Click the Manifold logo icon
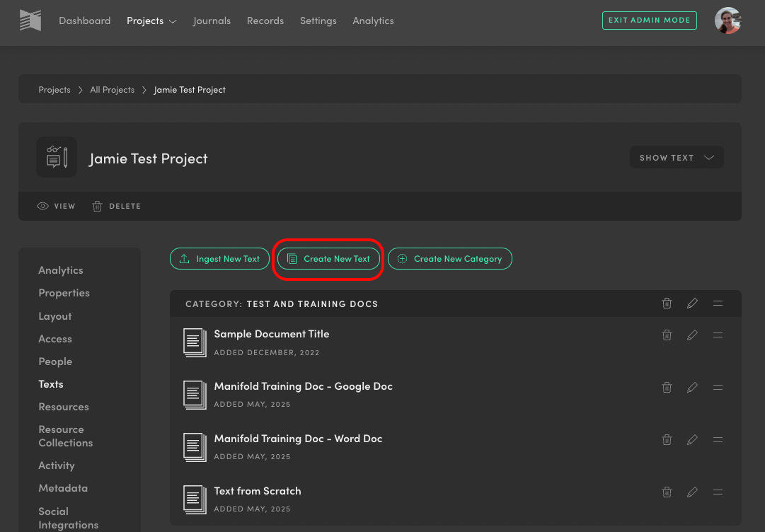 30,21
